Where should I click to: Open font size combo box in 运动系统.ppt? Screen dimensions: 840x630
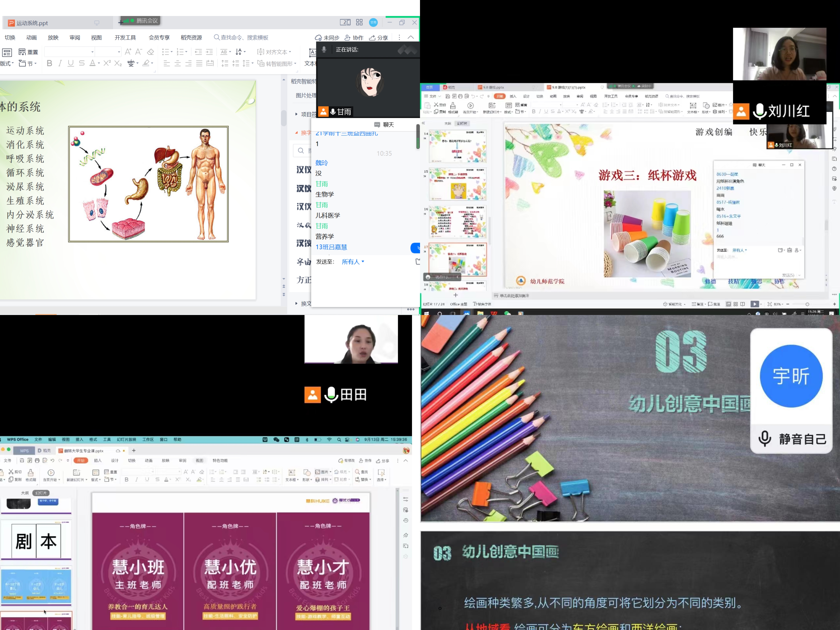pyautogui.click(x=108, y=52)
